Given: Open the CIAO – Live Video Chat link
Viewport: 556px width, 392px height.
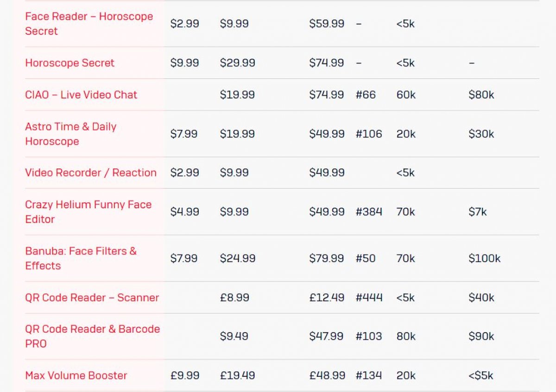Looking at the screenshot, I should coord(81,95).
